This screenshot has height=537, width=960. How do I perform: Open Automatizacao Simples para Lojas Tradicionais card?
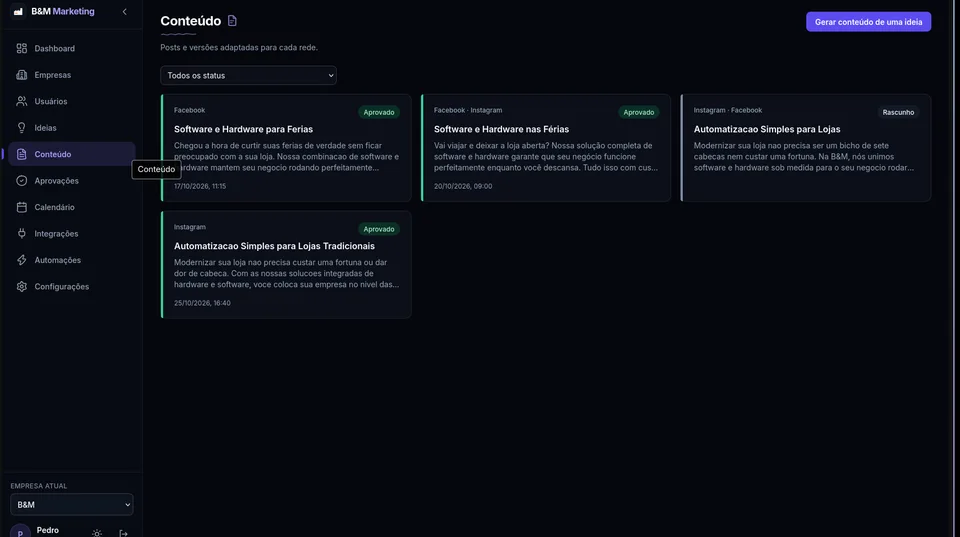tap(286, 265)
